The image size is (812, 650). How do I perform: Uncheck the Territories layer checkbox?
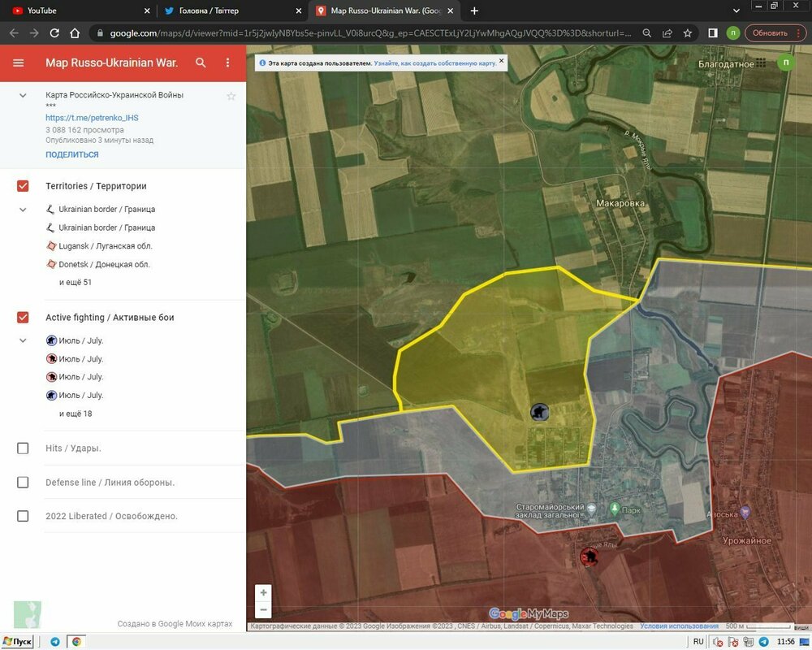23,186
